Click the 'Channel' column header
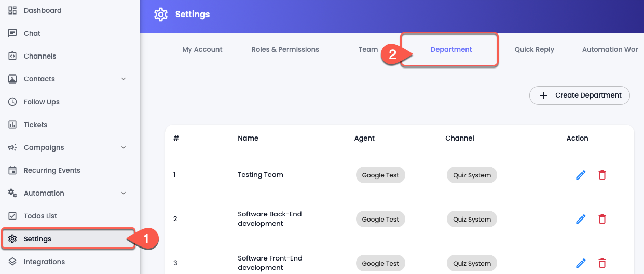The width and height of the screenshot is (644, 274). pos(460,138)
